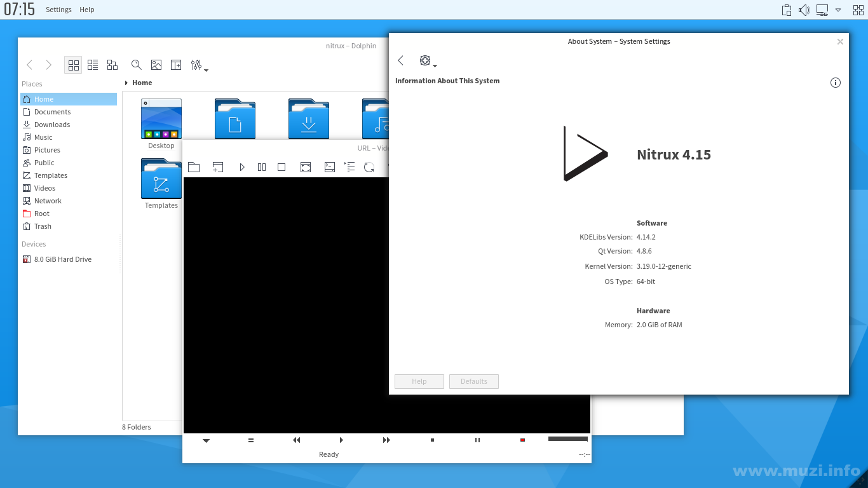The image size is (868, 488).
Task: Open the System Settings configure dropdown
Action: pos(428,61)
